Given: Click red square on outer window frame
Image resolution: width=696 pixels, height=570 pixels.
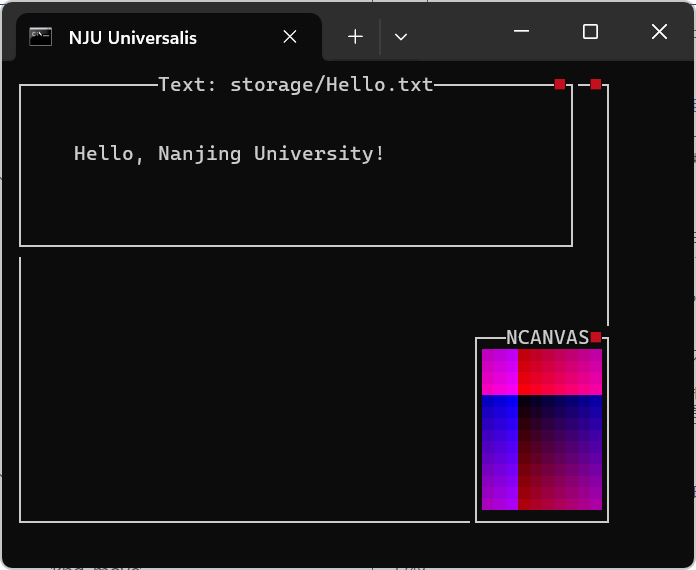Looking at the screenshot, I should click(x=596, y=84).
